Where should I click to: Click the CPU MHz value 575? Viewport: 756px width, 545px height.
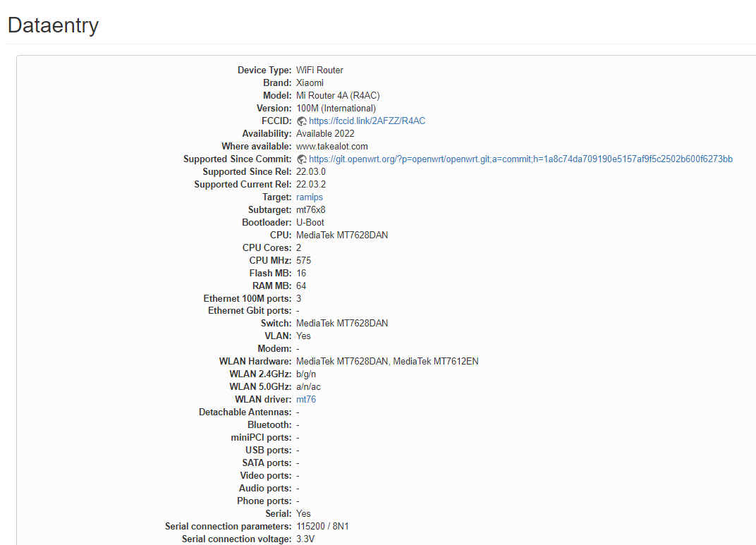coord(304,260)
